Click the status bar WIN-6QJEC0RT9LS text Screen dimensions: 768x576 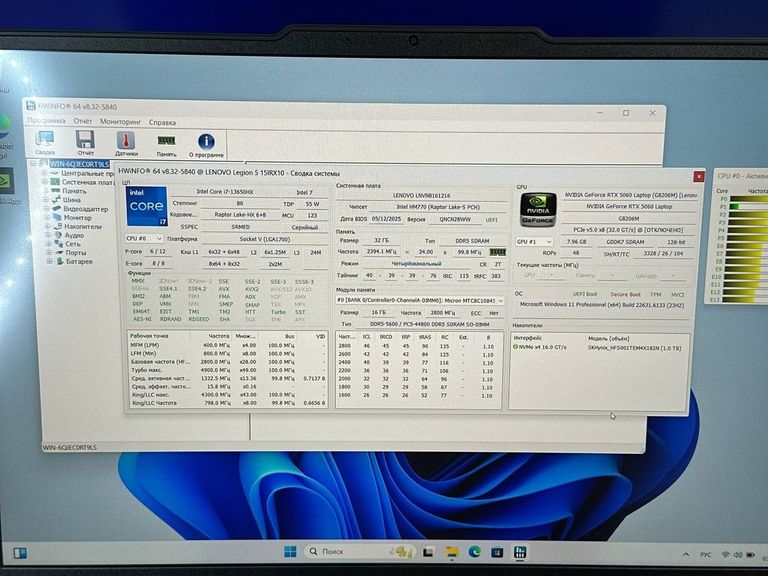[70, 448]
